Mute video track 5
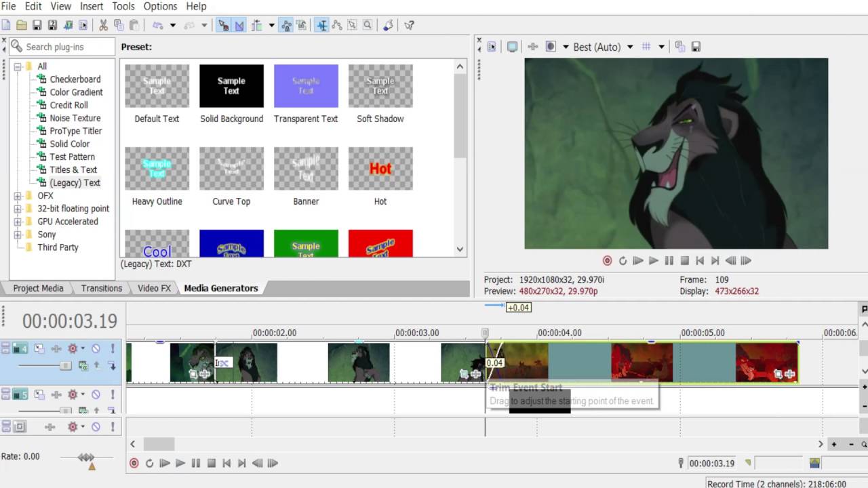 [x=96, y=394]
